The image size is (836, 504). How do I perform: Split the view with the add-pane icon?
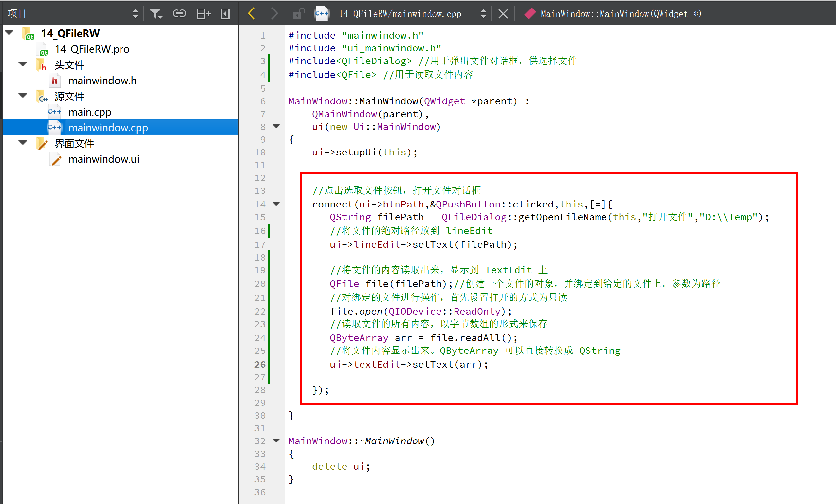[x=203, y=13]
